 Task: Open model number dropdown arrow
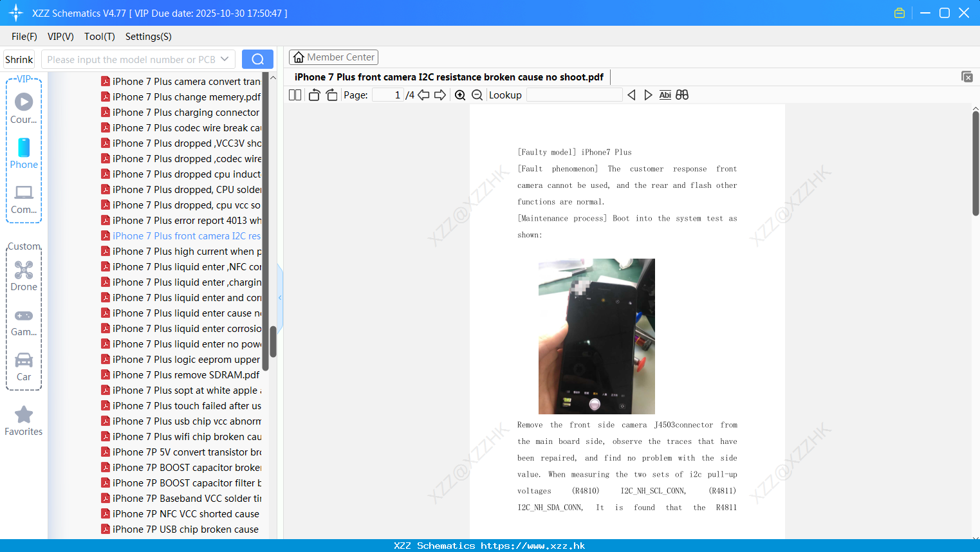click(225, 59)
